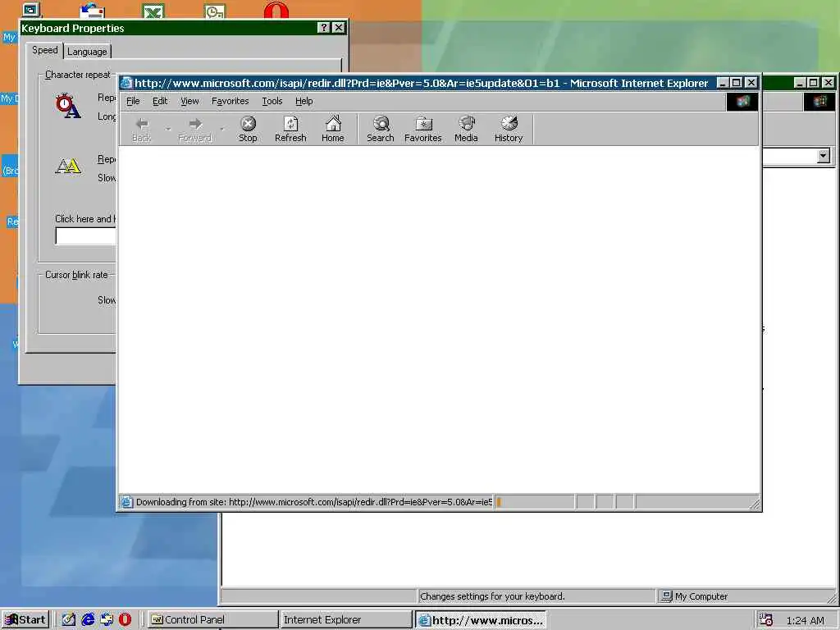
Task: Switch to the Internet Explorer taskbar button
Action: (345, 620)
